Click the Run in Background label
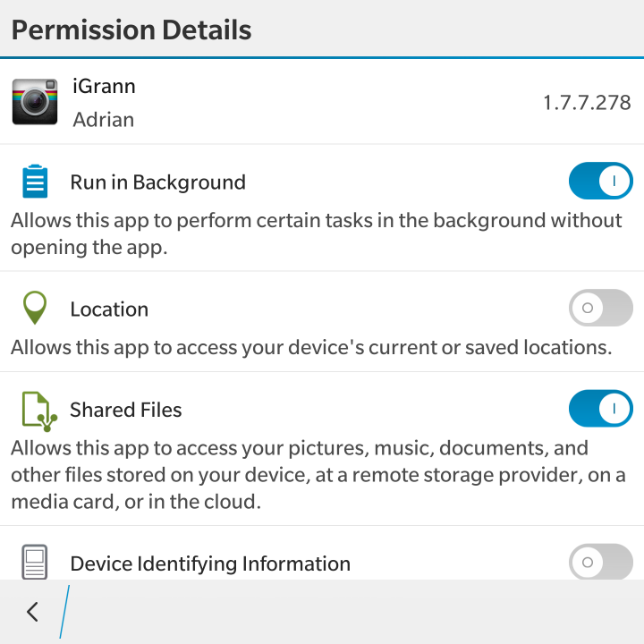644x644 pixels. click(158, 182)
